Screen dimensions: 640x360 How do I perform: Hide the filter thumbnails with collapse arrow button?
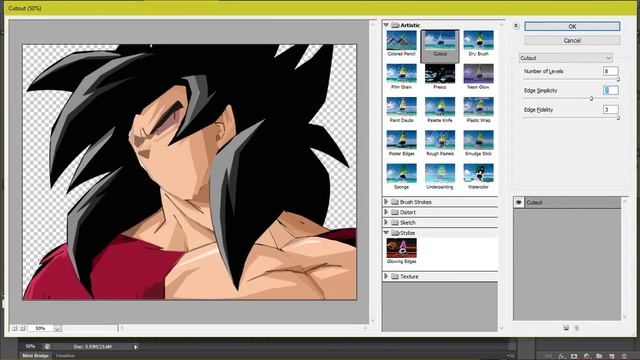(x=516, y=26)
